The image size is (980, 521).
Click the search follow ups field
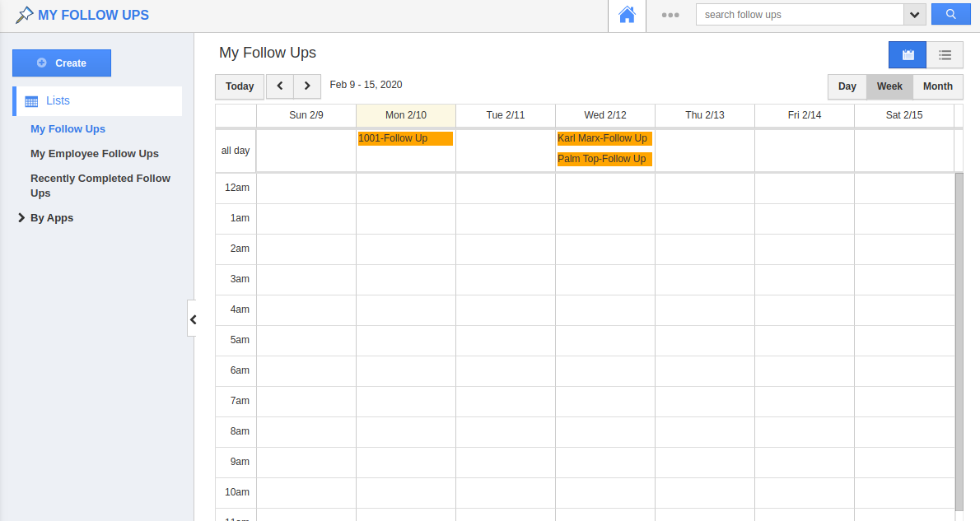click(x=799, y=15)
